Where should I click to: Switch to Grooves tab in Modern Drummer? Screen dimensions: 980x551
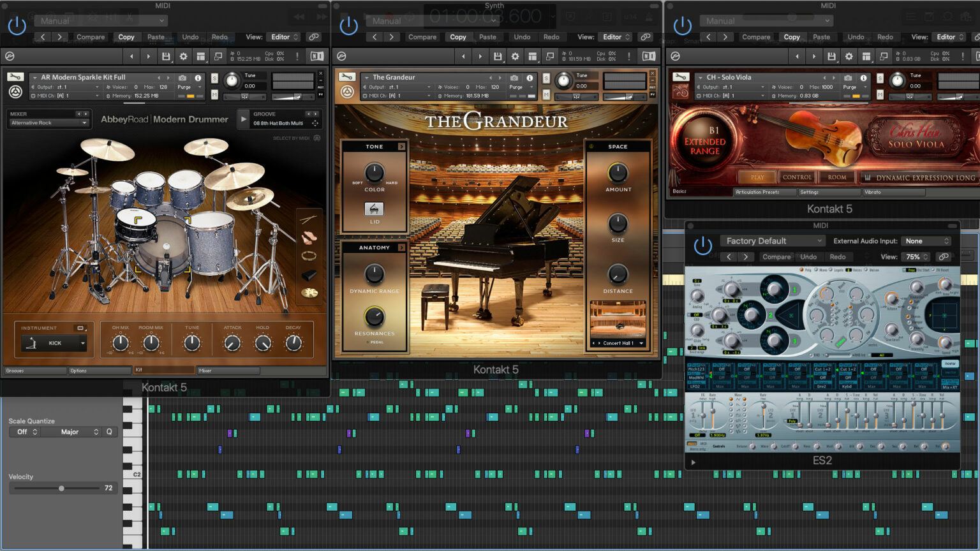35,371
